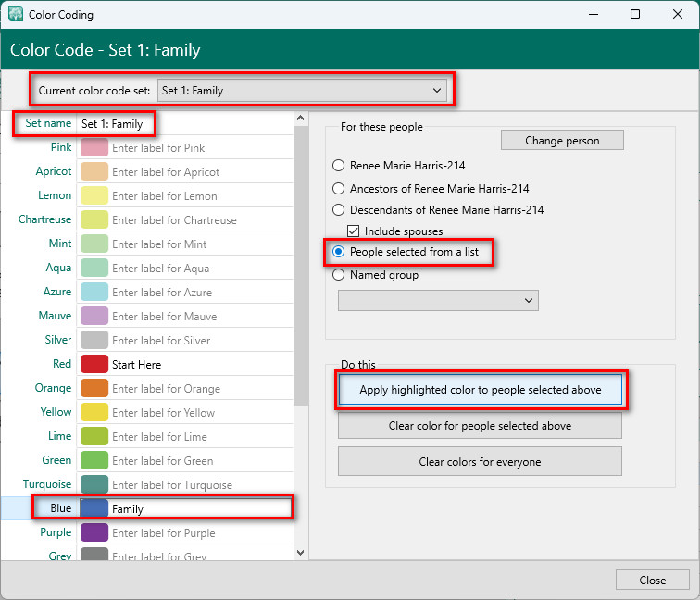
Task: Select Descendants of Renee Marie Harris-214
Action: (338, 210)
